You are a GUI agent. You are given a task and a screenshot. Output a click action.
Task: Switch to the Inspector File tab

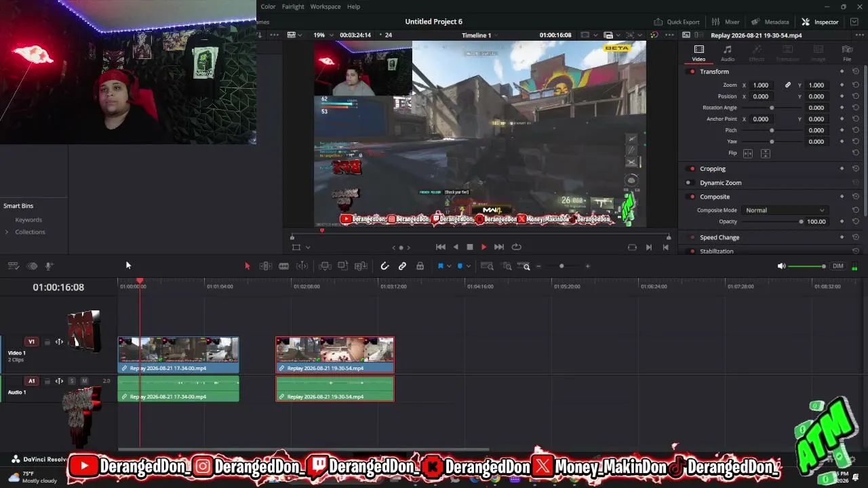tap(847, 54)
